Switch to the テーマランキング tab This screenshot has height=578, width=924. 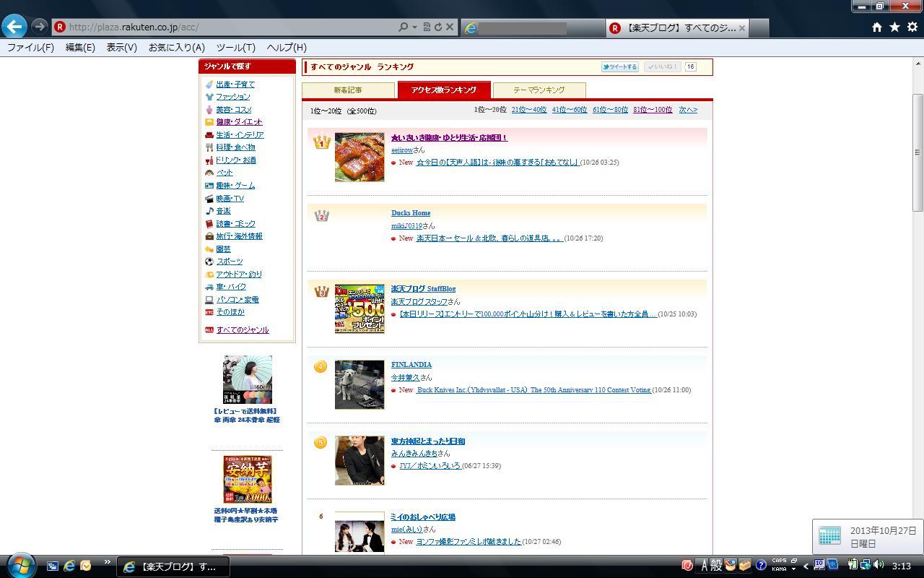[539, 90]
